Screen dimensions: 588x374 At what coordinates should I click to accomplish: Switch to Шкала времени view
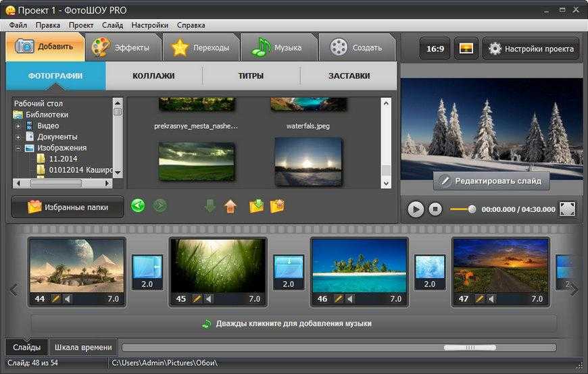point(83,347)
